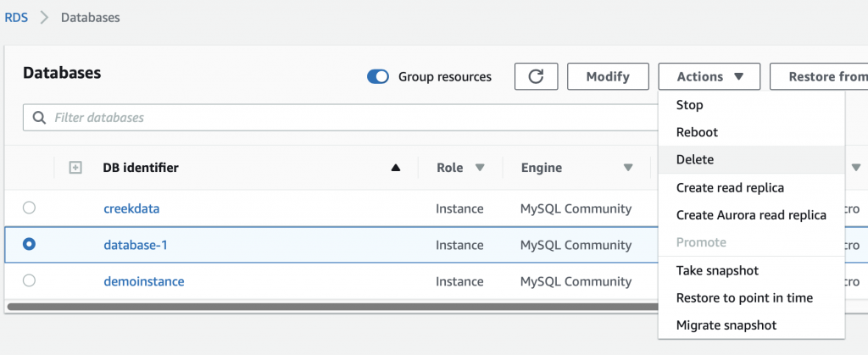
Task: Select the creekdata radio button
Action: pos(29,208)
